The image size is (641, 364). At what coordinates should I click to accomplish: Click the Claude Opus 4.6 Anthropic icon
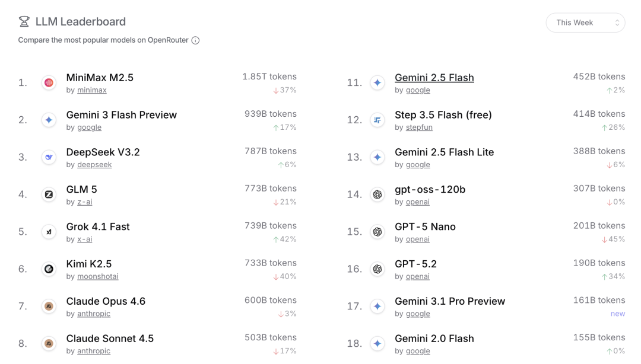click(x=49, y=306)
